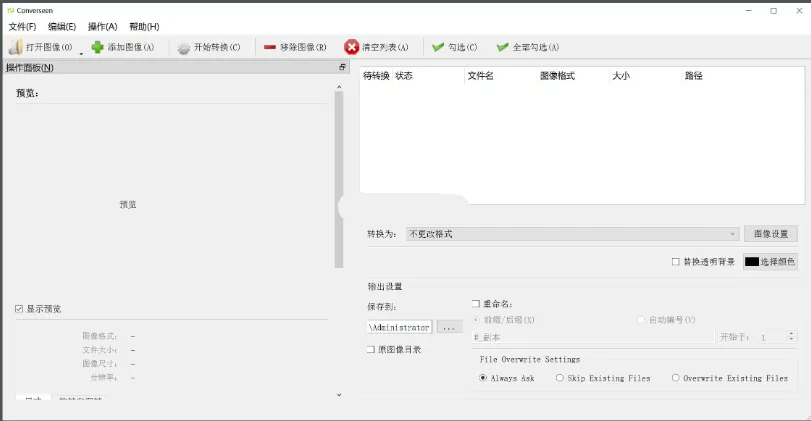811x421 pixels.
Task: Click the 操作面板(N) panel title
Action: (29, 68)
